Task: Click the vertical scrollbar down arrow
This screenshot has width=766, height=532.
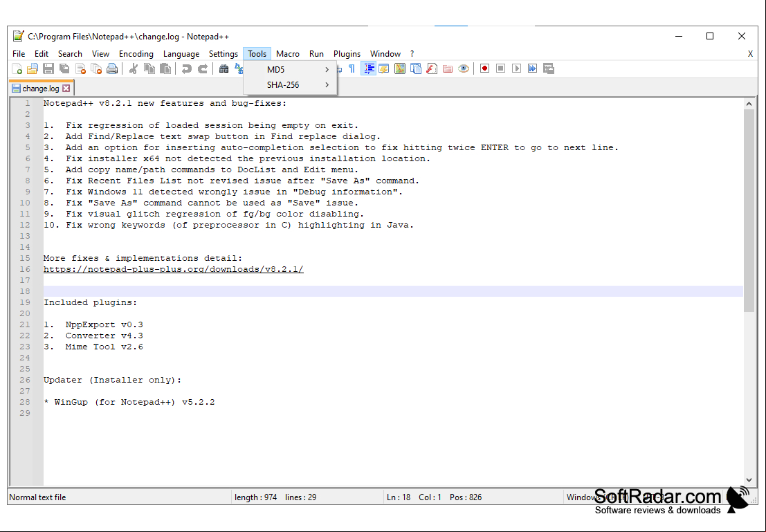Action: [x=749, y=480]
